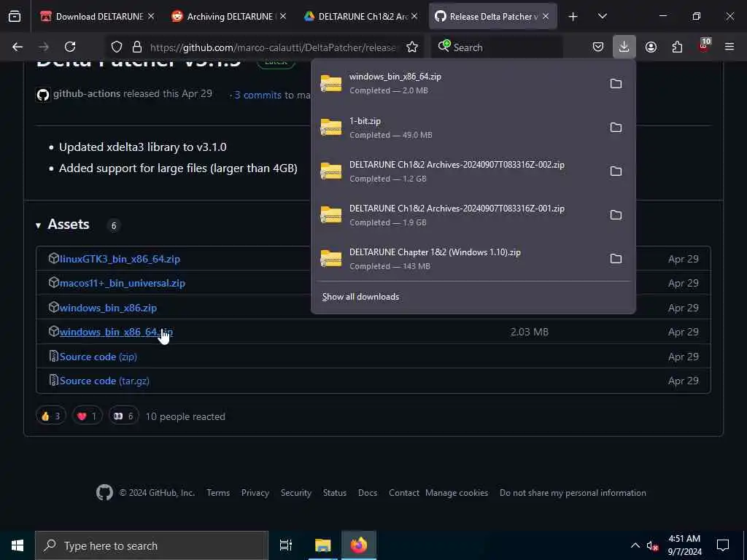
Task: Download Source code (tar.gz)
Action: (x=104, y=381)
